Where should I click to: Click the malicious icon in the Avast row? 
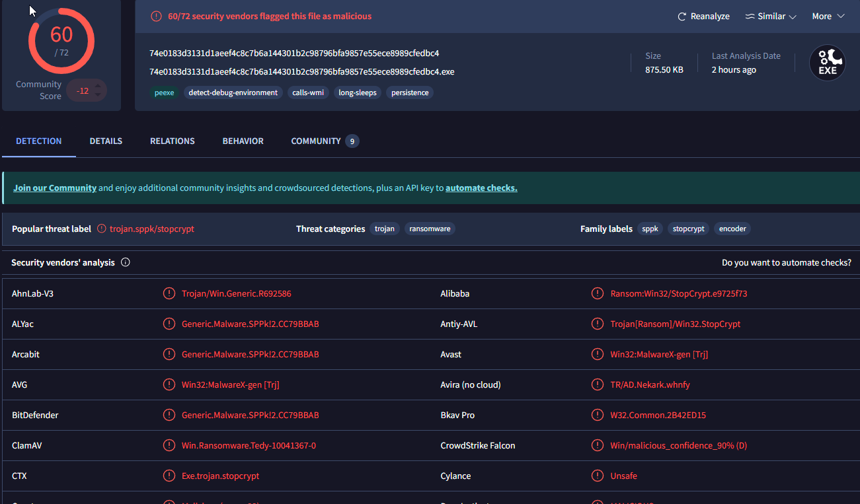coord(598,354)
